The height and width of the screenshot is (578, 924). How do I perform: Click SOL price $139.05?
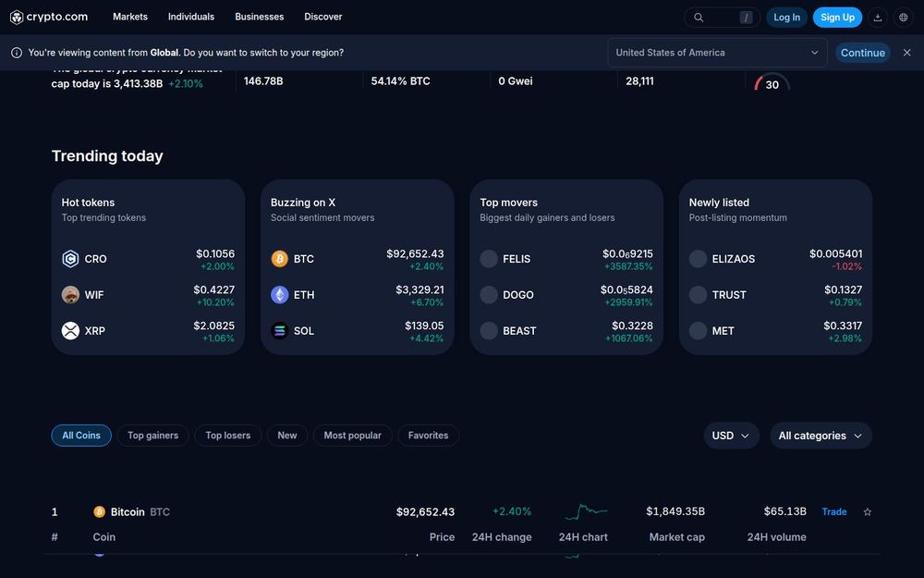pyautogui.click(x=424, y=326)
